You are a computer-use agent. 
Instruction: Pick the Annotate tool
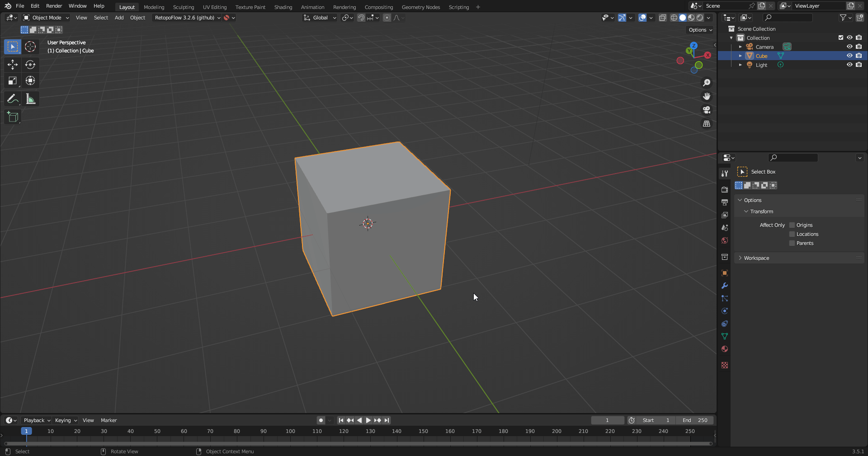tap(12, 99)
